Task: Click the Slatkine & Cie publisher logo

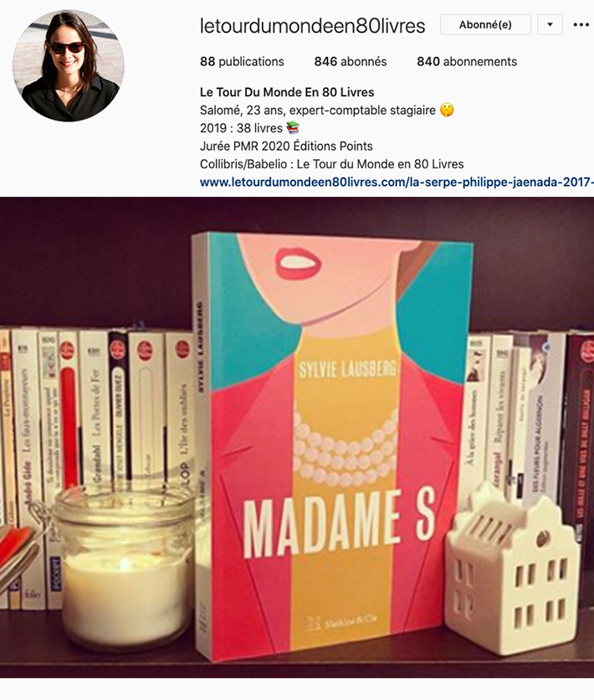Action: pos(341,622)
